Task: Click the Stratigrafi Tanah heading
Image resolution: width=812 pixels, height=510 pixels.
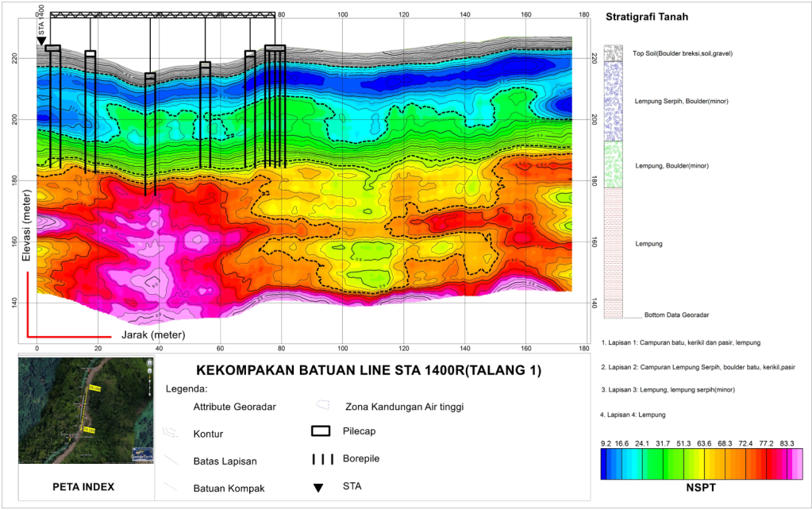Action: pos(646,17)
